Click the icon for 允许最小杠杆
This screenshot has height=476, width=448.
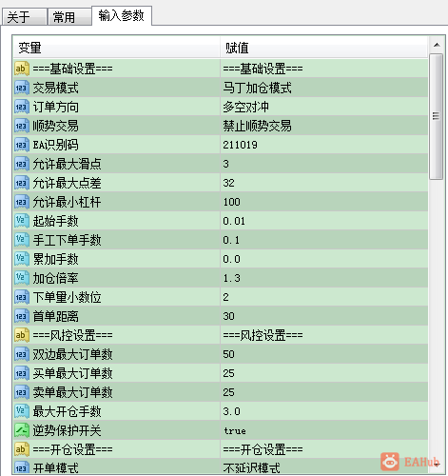(x=22, y=202)
